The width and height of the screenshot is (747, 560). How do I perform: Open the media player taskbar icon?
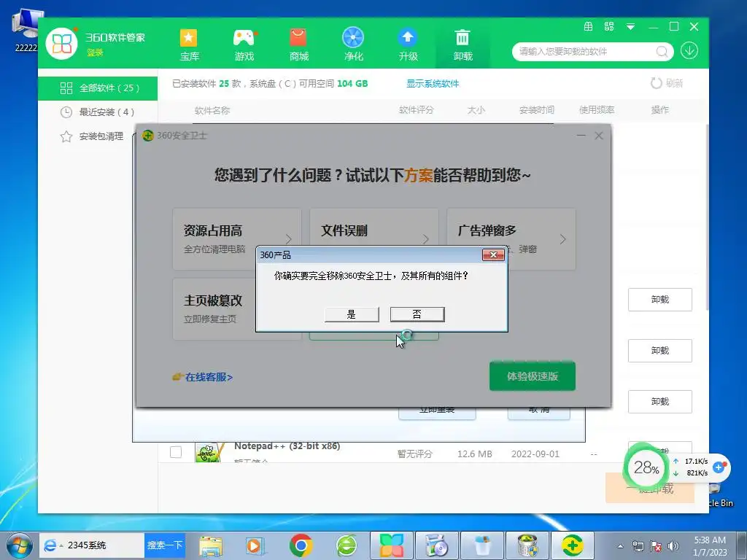pos(255,545)
